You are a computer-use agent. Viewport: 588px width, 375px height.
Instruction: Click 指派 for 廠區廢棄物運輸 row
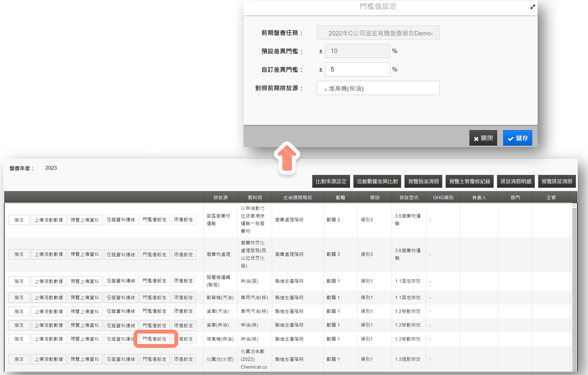click(19, 220)
